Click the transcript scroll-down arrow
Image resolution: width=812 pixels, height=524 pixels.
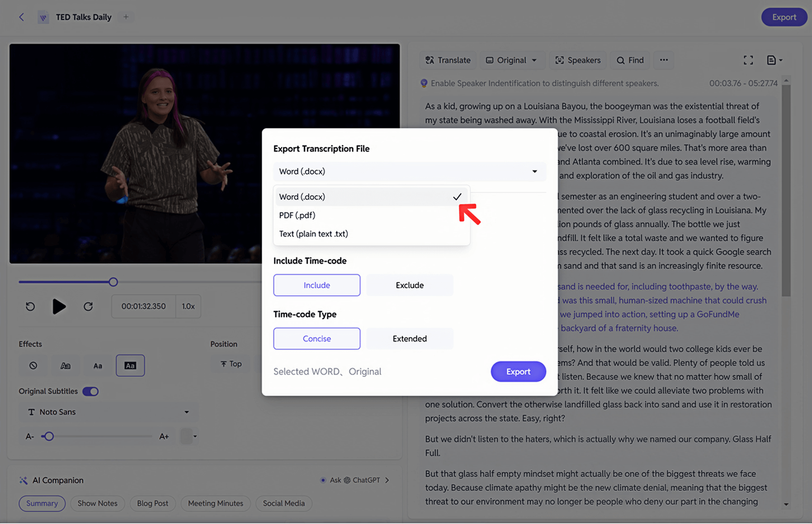pyautogui.click(x=786, y=504)
